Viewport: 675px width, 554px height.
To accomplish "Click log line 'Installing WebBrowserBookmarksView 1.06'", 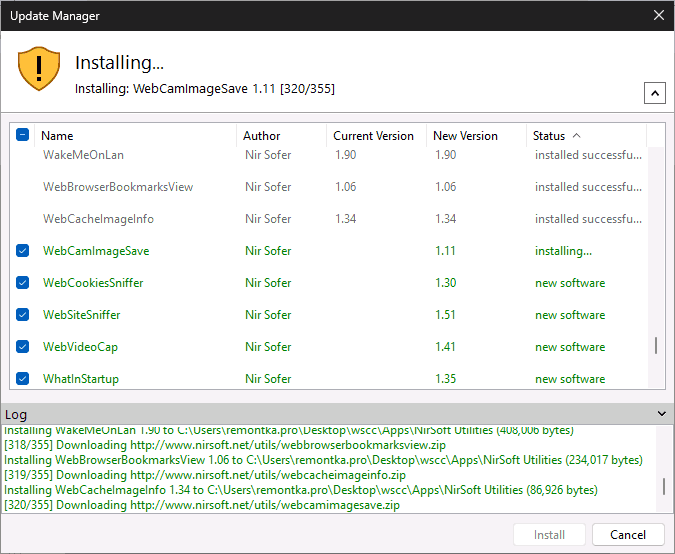I will click(323, 460).
